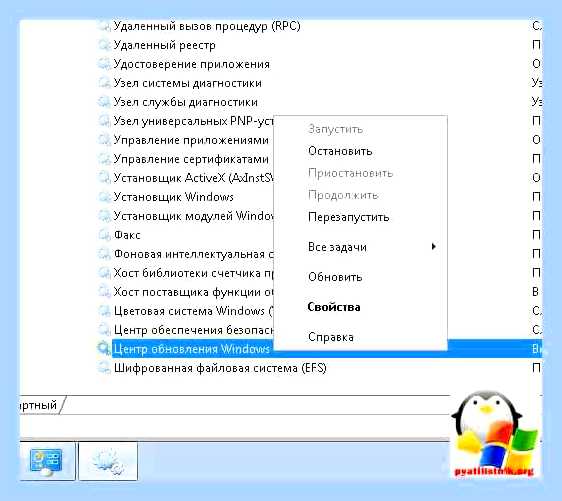
Task: Select the Хост библиотеки счетчика service
Action: coord(194,273)
